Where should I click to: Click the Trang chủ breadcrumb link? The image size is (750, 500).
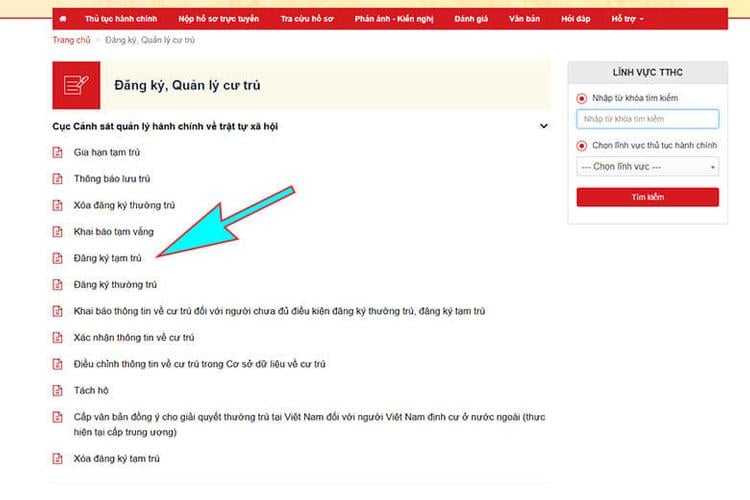[x=71, y=40]
